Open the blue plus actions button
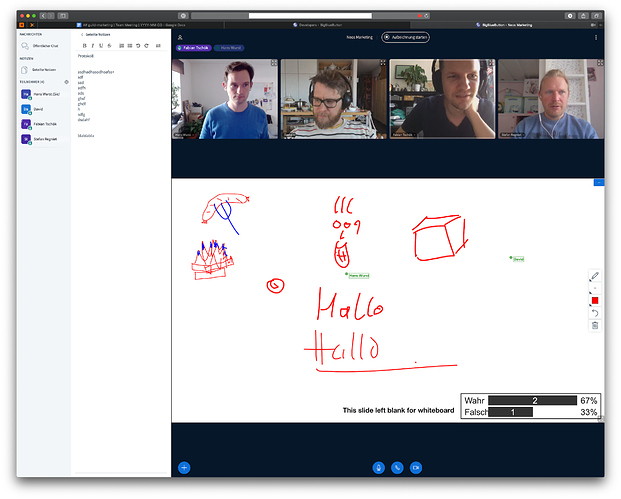Screen dimensions: 621x499 184,467
